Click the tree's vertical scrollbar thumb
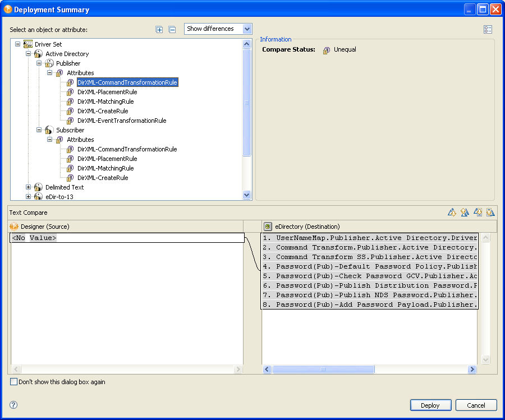 point(247,103)
